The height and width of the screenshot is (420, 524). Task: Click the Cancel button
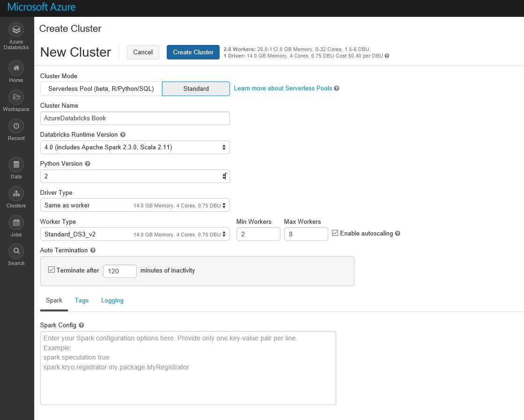point(143,52)
